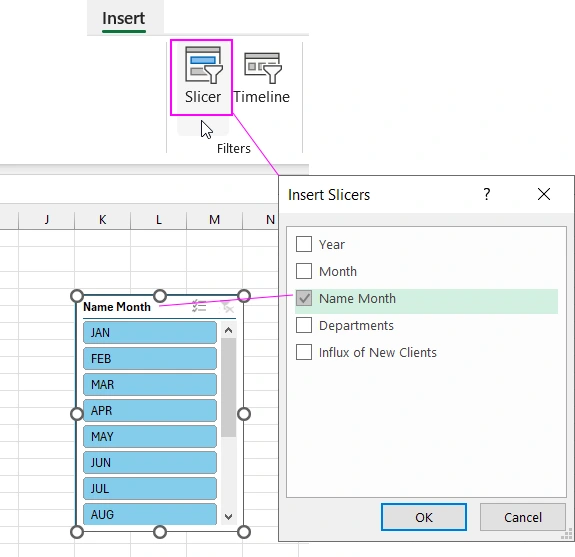This screenshot has width=575, height=557.
Task: Click the slicer right-middle resize handle
Action: [x=244, y=414]
